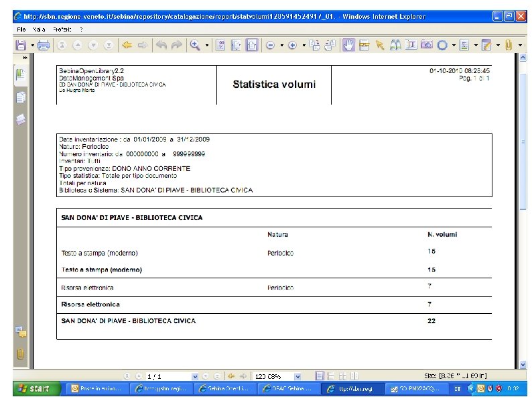Click the vertical scrollbar up arrow
The height and width of the screenshot is (399, 532).
[x=523, y=58]
